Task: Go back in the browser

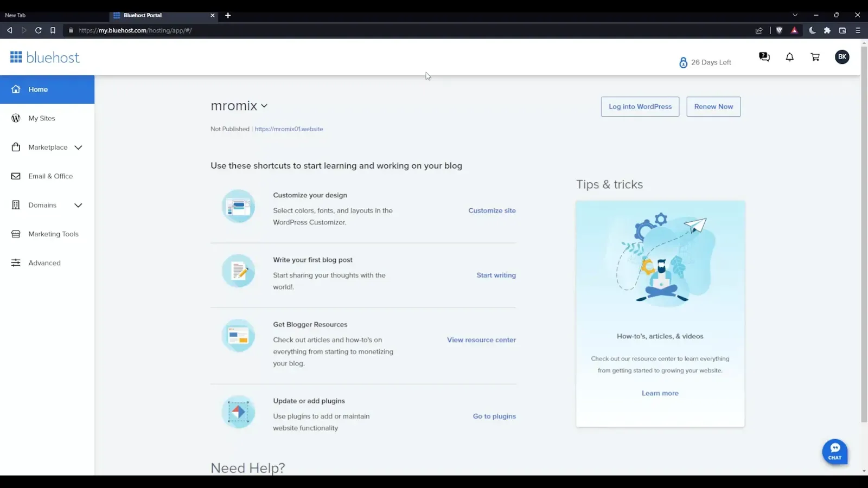Action: (9, 30)
